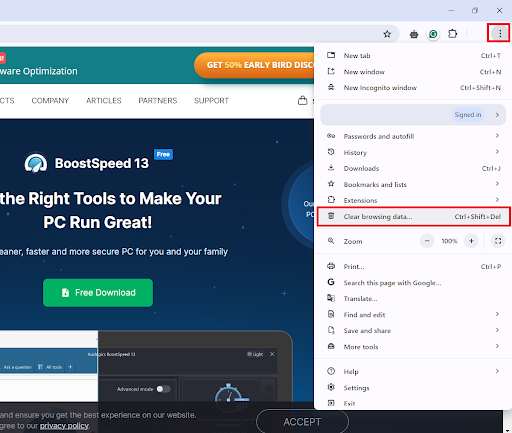Image resolution: width=512 pixels, height=433 pixels.
Task: Click the Signed in badge
Action: click(x=468, y=115)
